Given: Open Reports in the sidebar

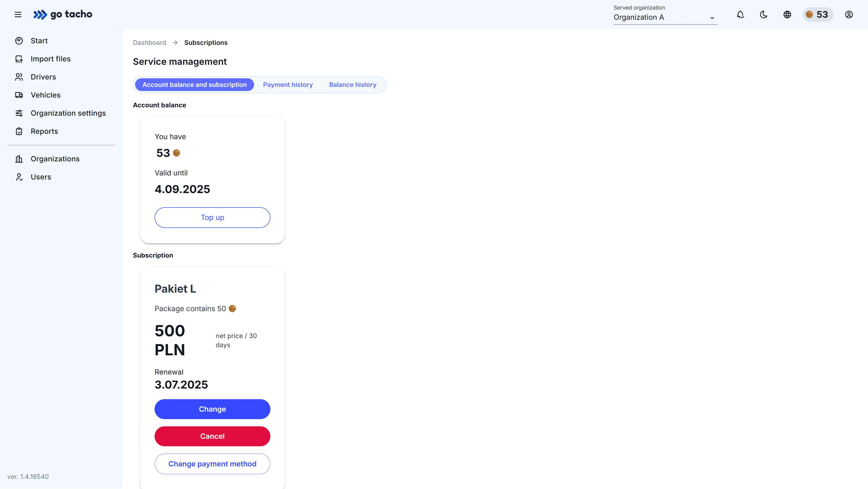Looking at the screenshot, I should pyautogui.click(x=44, y=131).
